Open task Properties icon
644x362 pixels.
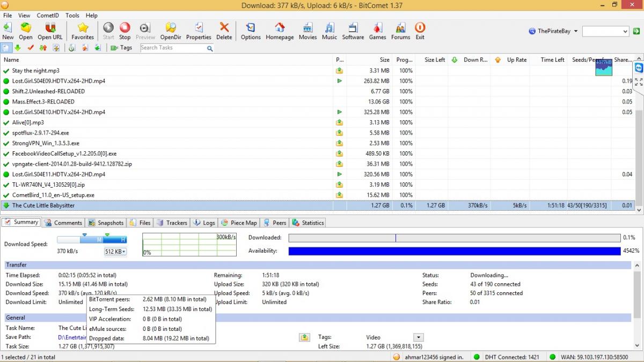click(x=199, y=31)
